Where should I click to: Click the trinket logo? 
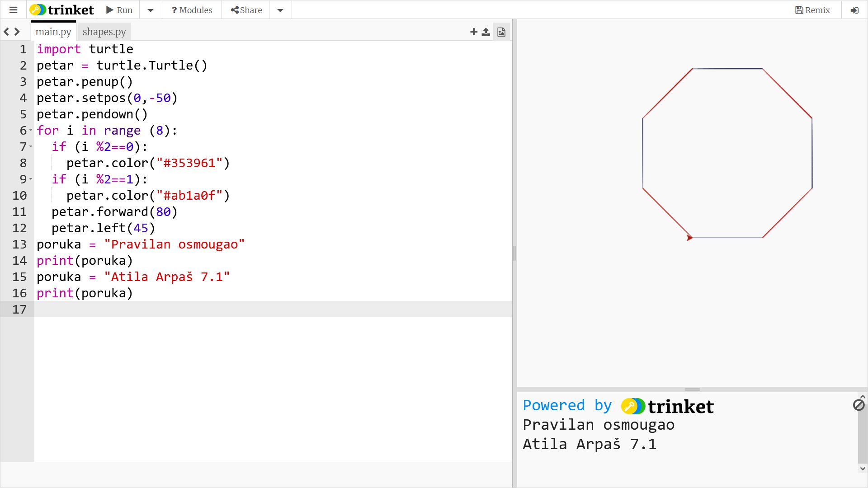pos(62,10)
